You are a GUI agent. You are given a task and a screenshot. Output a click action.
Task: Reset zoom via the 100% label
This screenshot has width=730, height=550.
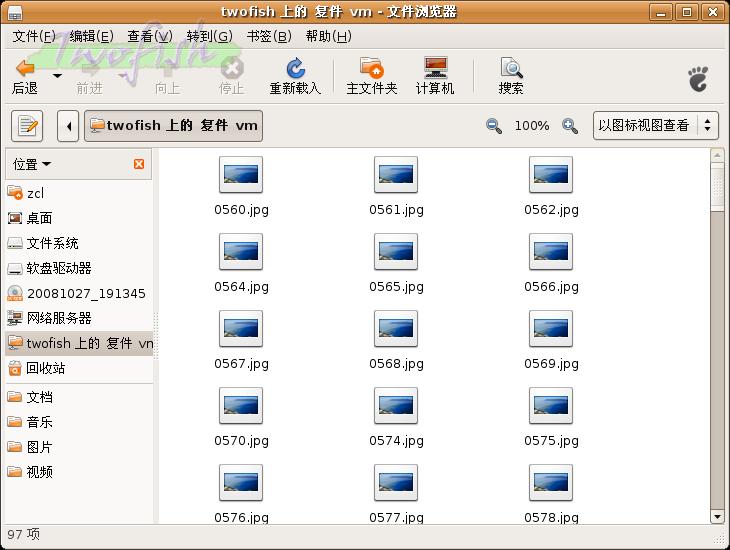[532, 126]
